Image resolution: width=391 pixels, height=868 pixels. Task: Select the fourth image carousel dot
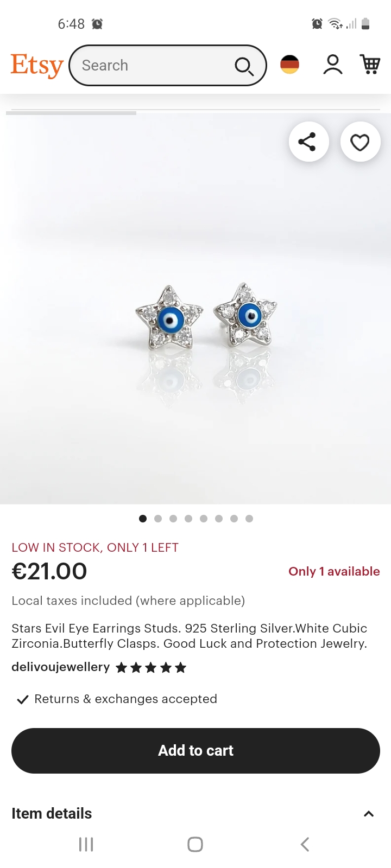tap(188, 519)
